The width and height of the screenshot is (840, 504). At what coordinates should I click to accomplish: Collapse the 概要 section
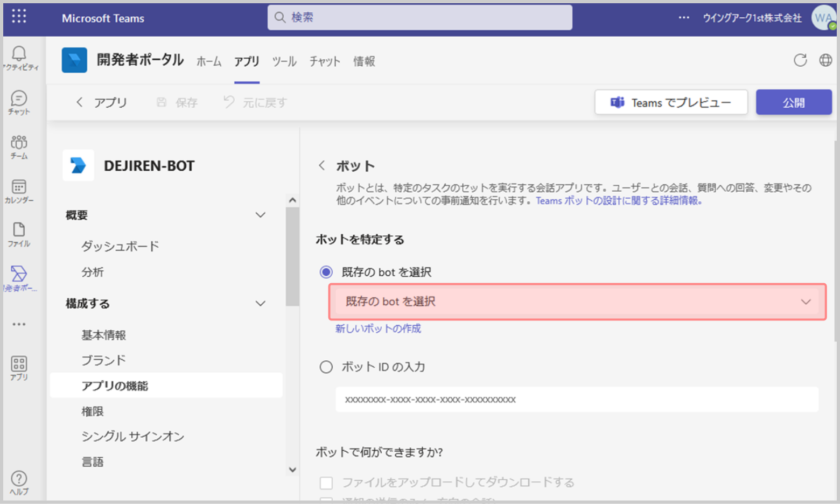point(260,215)
